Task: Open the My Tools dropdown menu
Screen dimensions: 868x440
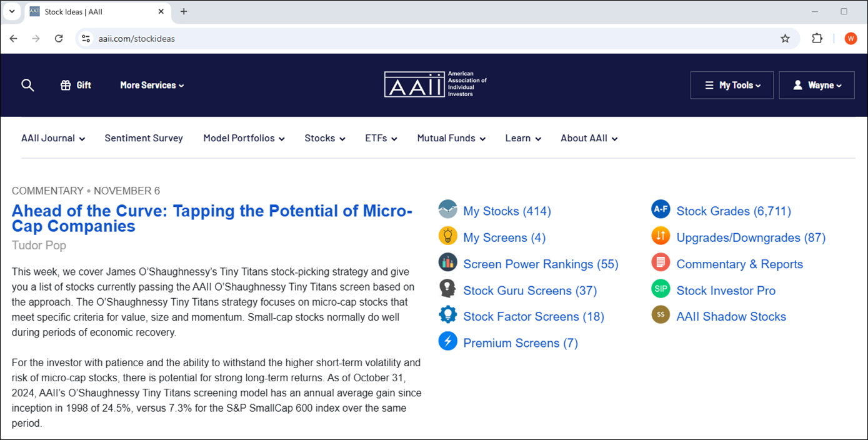Action: click(x=732, y=85)
